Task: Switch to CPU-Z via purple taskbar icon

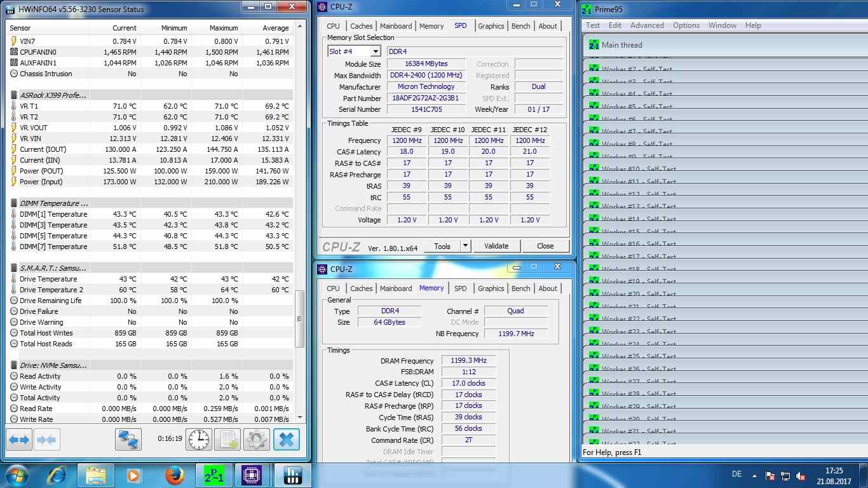Action: click(x=253, y=475)
